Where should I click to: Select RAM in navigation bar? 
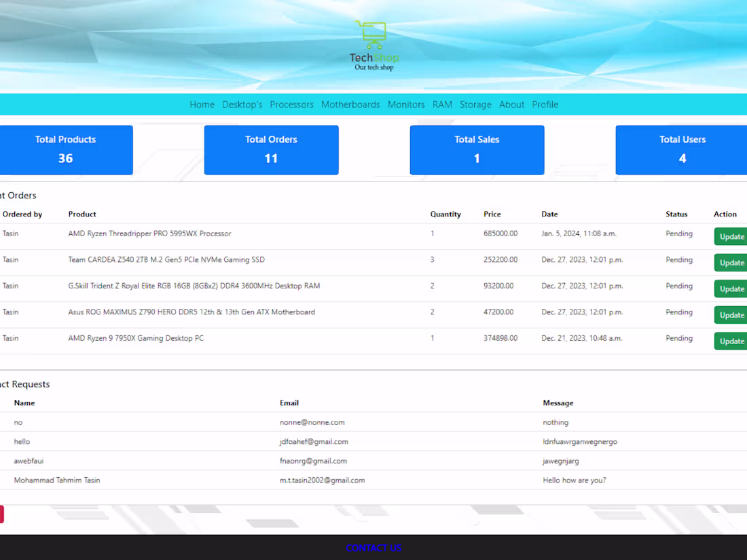442,105
